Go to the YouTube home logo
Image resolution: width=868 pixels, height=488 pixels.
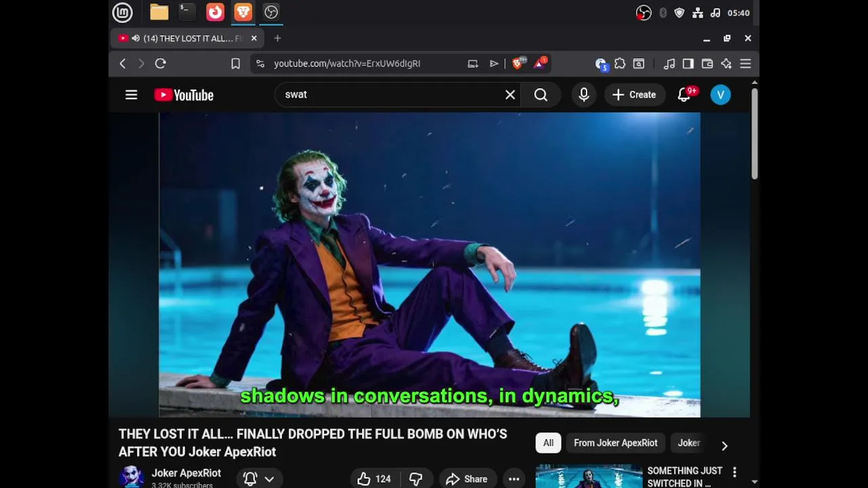point(184,95)
